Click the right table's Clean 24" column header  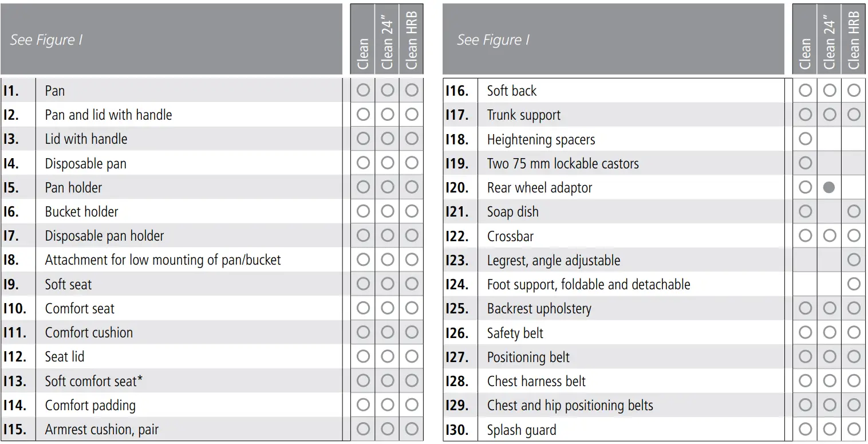coord(829,39)
